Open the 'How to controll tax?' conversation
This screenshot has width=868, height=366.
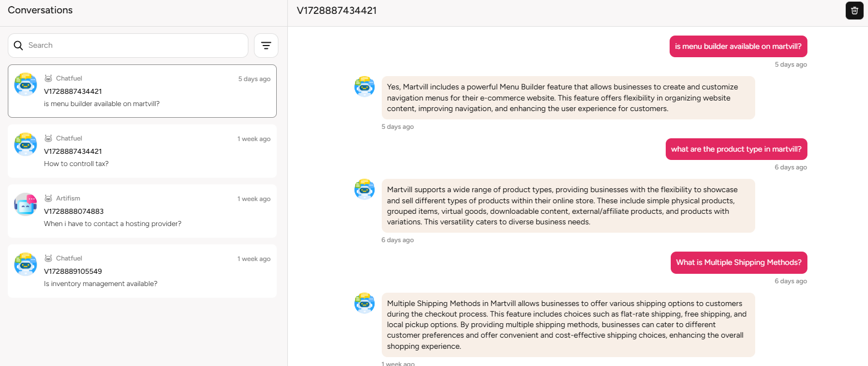(x=142, y=151)
